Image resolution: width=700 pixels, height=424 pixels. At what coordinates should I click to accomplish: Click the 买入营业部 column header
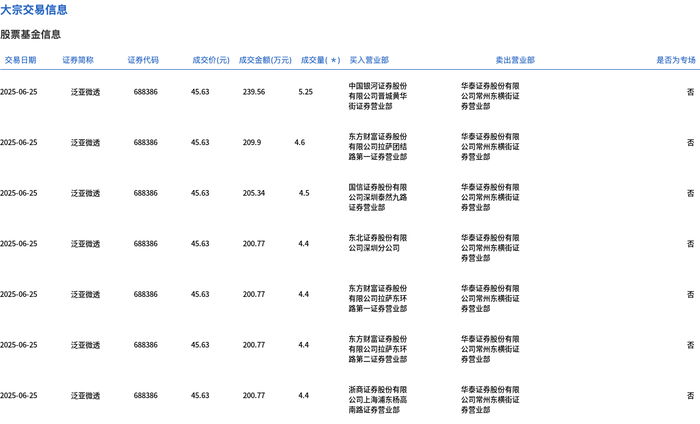[x=369, y=60]
